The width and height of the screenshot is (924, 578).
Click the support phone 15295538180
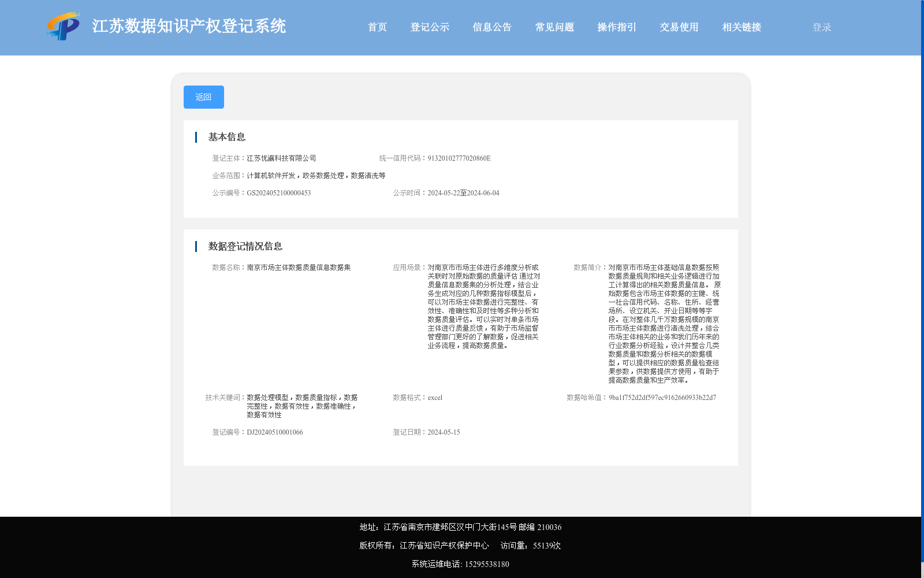tap(487, 564)
